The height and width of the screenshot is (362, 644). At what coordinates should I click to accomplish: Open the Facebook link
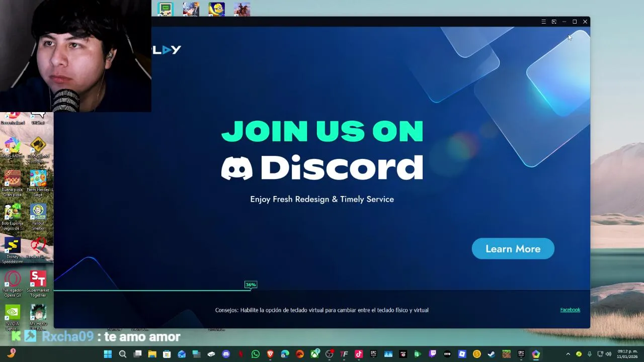570,310
